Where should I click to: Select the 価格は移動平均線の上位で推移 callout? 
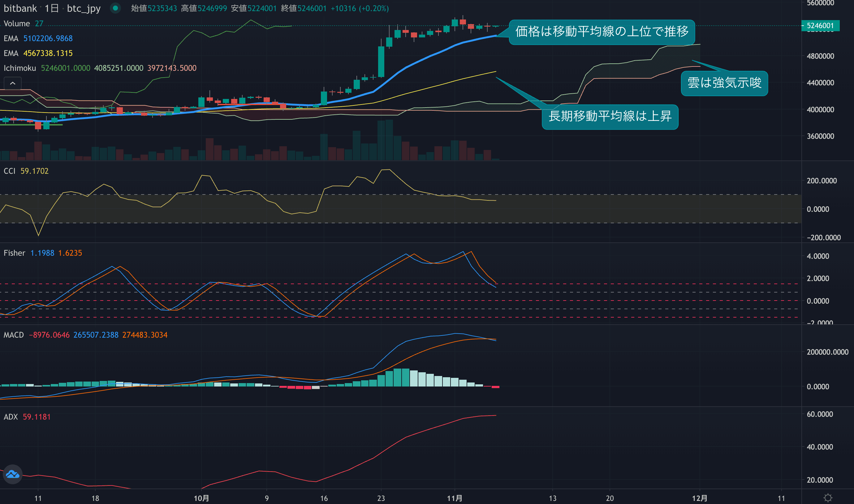point(602,32)
